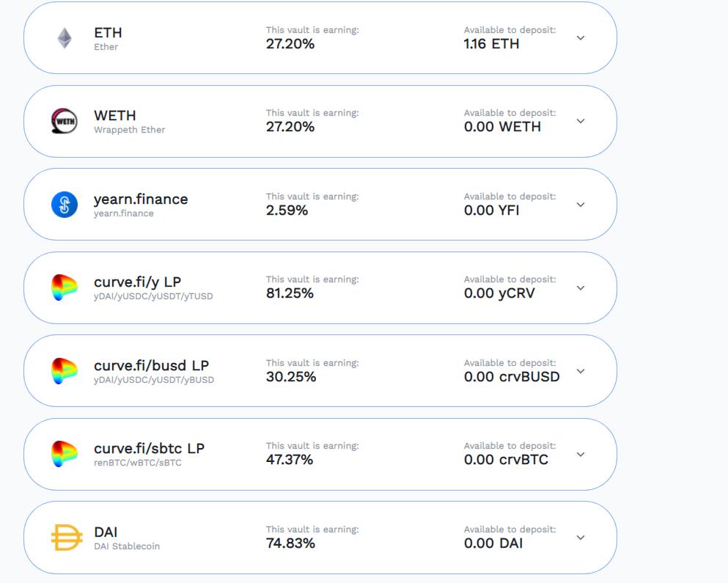Expand the curve.fi/y LP vault chevron
The width and height of the screenshot is (728, 583).
click(581, 287)
